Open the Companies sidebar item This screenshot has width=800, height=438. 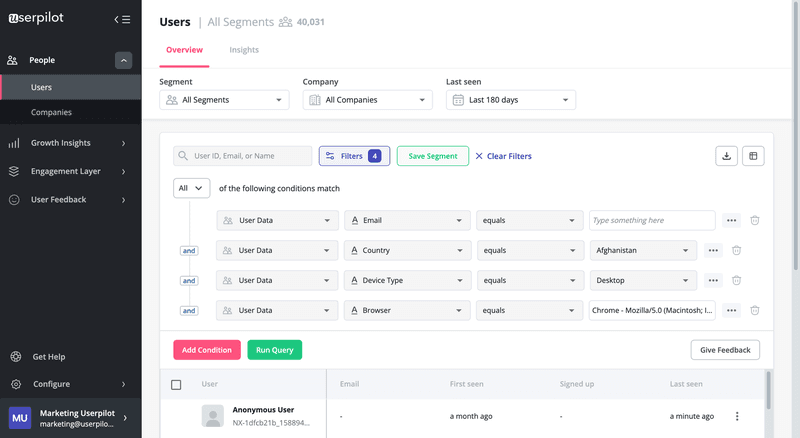[70, 112]
